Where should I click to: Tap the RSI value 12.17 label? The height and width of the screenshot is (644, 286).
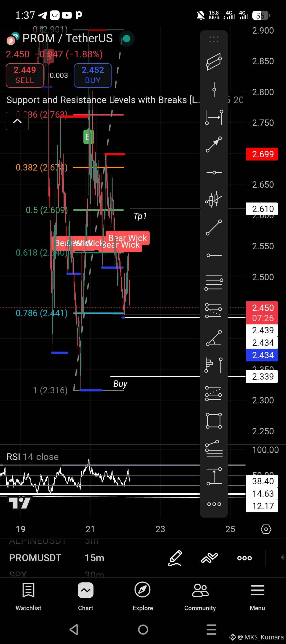click(x=262, y=506)
